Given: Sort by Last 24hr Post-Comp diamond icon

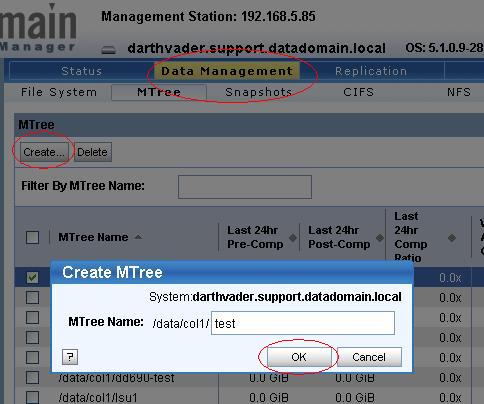Looking at the screenshot, I should [x=380, y=238].
